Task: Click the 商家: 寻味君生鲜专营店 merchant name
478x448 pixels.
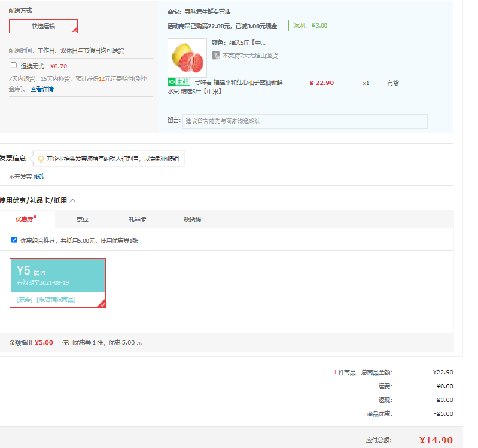Action: click(199, 12)
